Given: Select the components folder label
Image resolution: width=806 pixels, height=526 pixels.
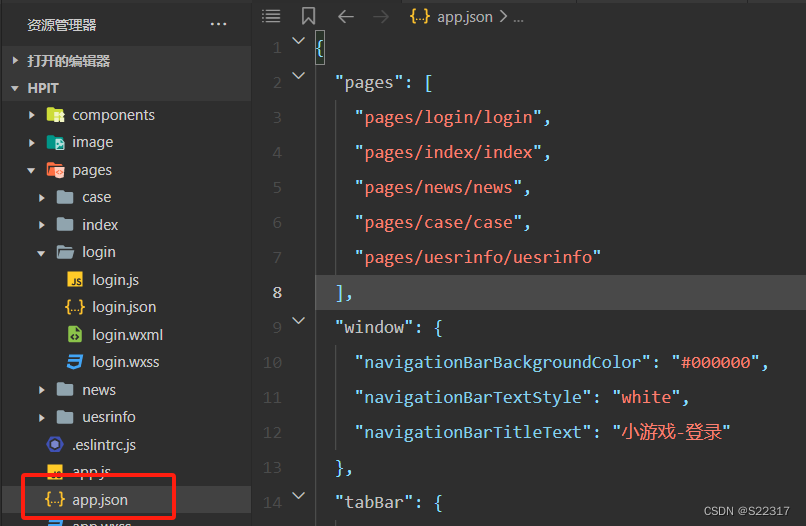Looking at the screenshot, I should (x=114, y=115).
